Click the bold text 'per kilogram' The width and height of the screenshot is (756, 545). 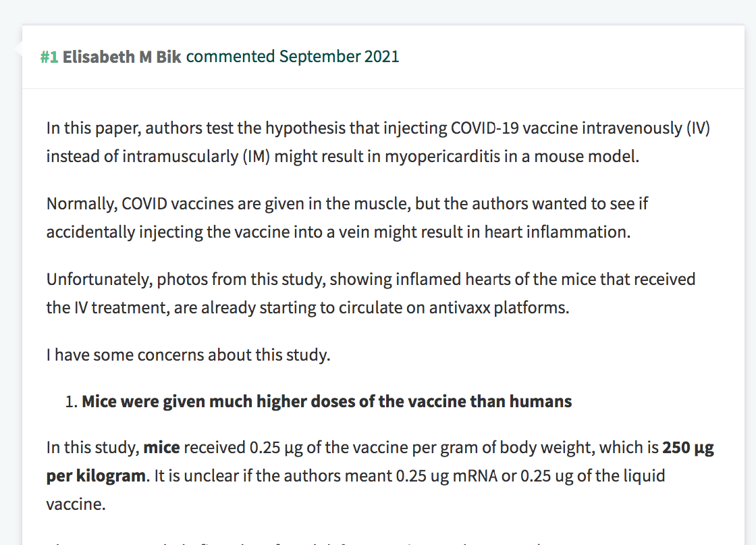(x=96, y=477)
